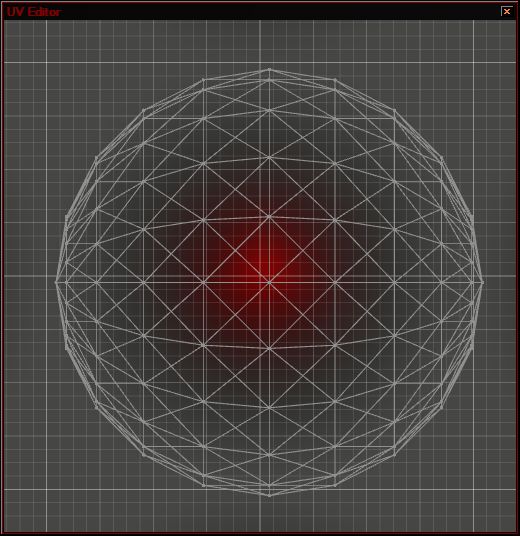Image resolution: width=520 pixels, height=536 pixels.
Task: Select outline vertex just left of bottom pole
Action: 204,485
